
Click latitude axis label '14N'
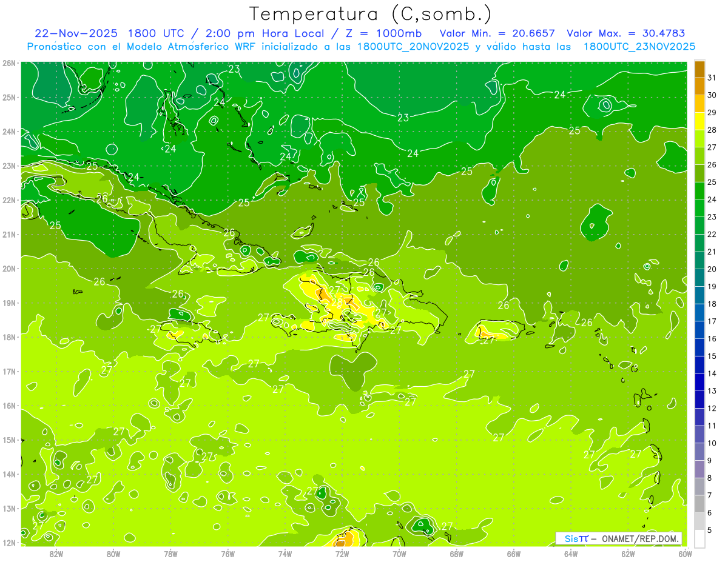[8, 474]
